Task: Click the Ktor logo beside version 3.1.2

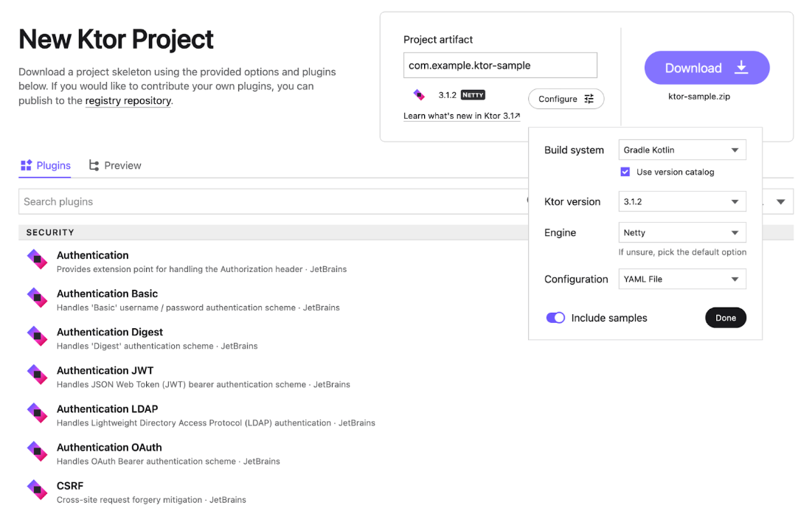Action: pos(419,94)
